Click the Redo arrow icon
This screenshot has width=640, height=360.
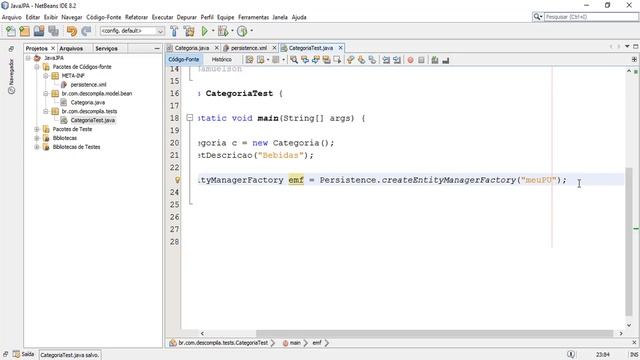pyautogui.click(x=86, y=31)
